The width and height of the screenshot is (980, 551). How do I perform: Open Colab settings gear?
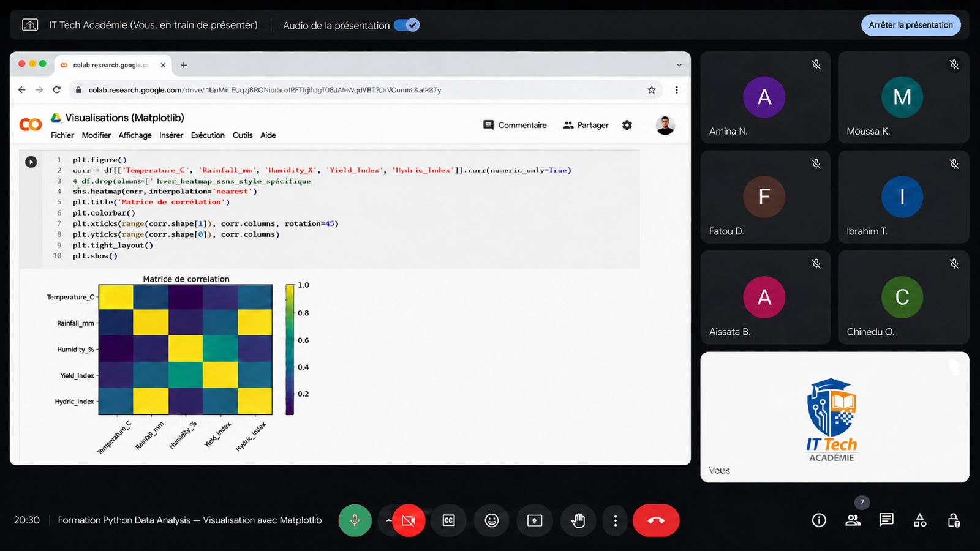tap(627, 125)
